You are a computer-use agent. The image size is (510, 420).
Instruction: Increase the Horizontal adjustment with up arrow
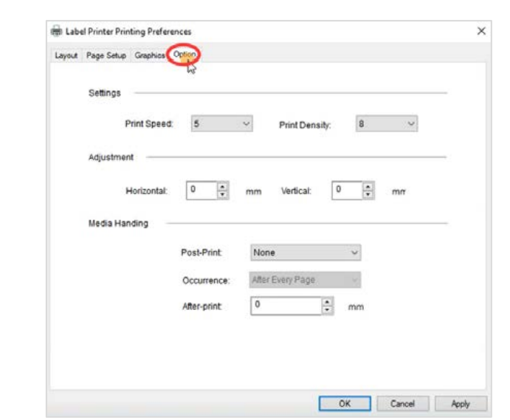pyautogui.click(x=222, y=187)
